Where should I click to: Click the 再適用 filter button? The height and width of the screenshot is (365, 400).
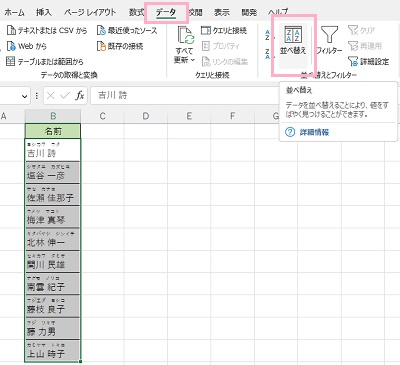(x=365, y=46)
